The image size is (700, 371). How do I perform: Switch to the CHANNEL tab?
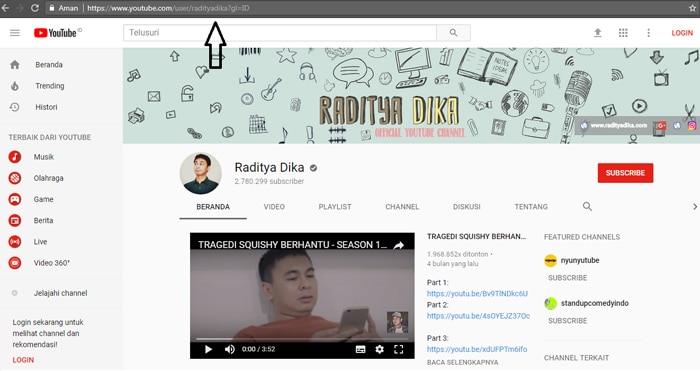402,207
